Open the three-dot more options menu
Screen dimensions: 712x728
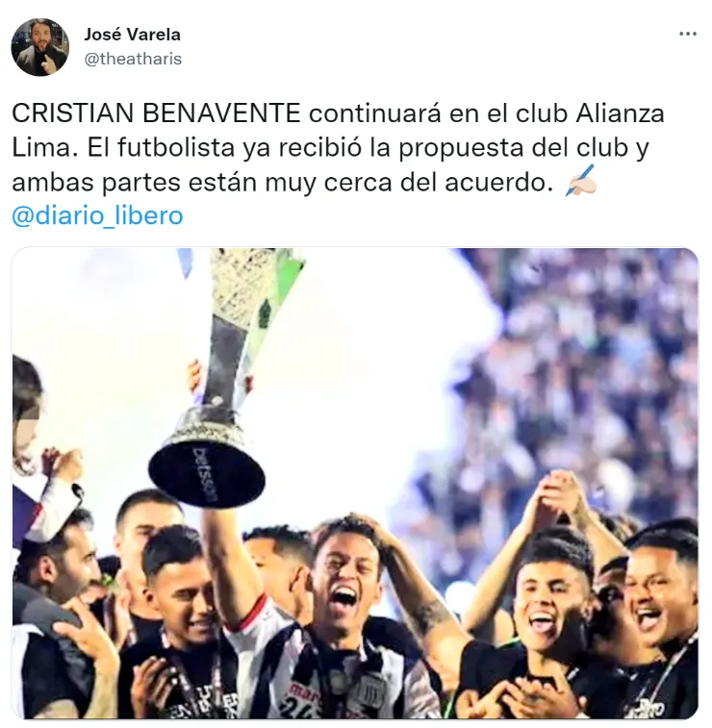click(x=687, y=34)
